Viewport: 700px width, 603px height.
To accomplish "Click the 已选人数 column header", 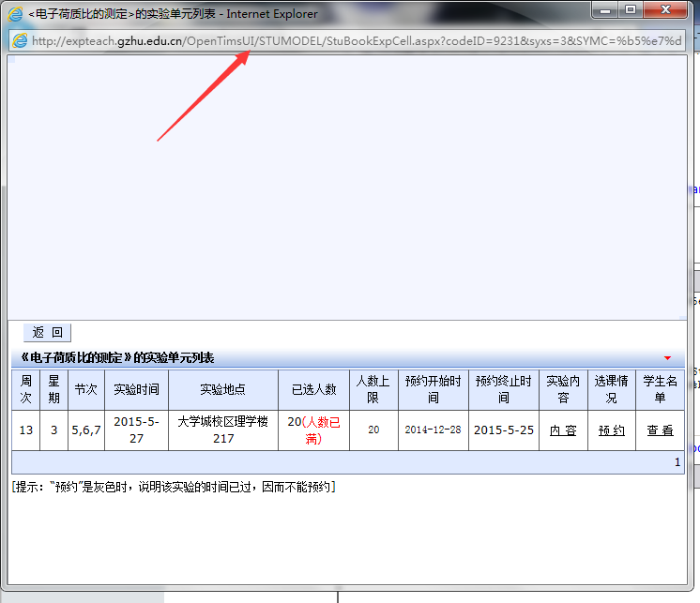I will [313, 389].
